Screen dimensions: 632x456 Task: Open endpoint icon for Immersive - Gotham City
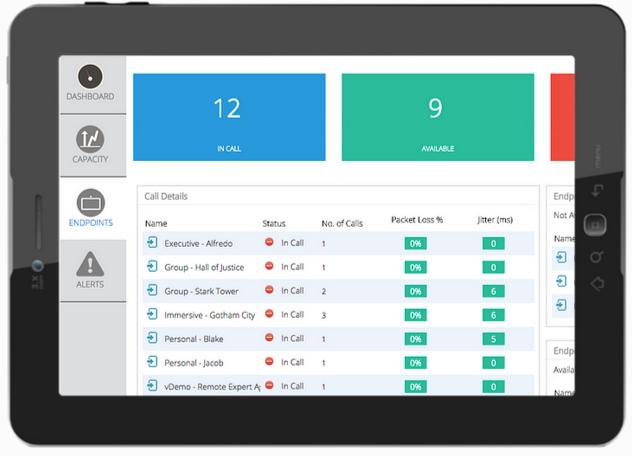(152, 314)
